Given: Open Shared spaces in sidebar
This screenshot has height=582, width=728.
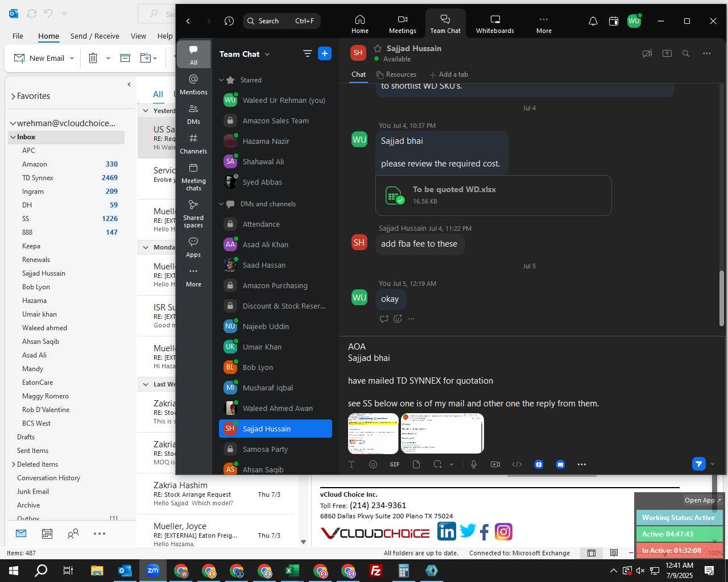Looking at the screenshot, I should click(x=193, y=214).
